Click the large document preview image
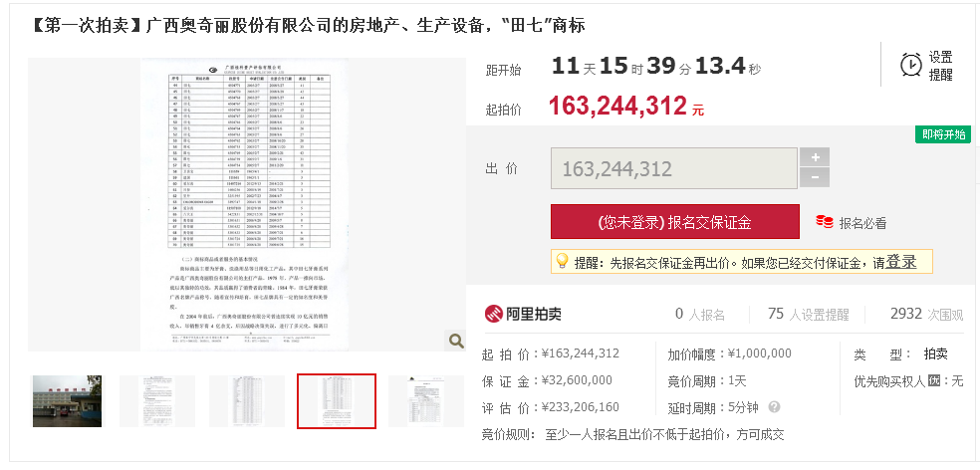The height and width of the screenshot is (470, 980). click(245, 204)
